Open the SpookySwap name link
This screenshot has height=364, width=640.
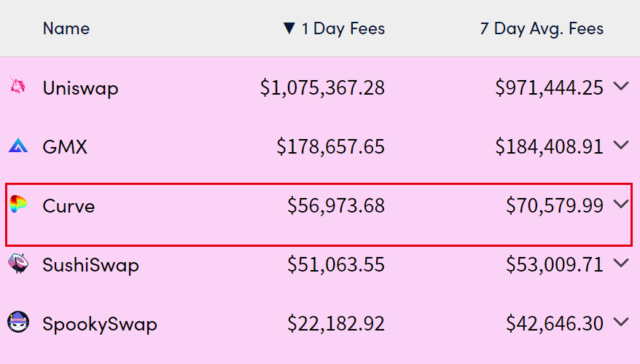[x=100, y=325]
